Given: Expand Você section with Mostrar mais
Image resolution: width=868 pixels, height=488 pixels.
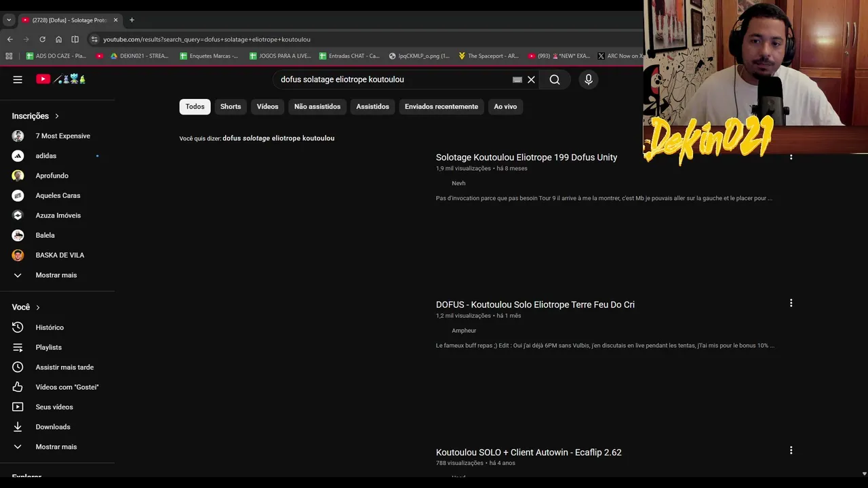Looking at the screenshot, I should tap(57, 447).
